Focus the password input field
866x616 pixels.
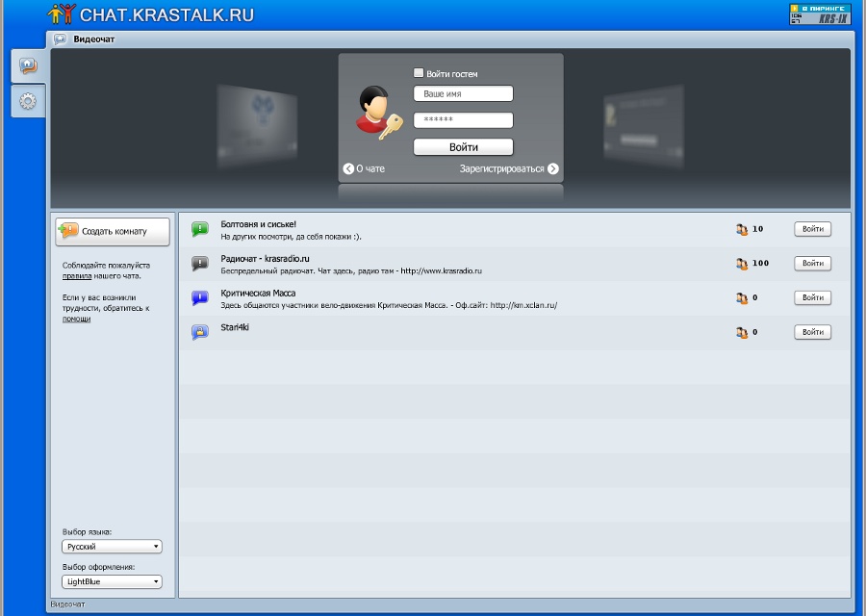coord(463,120)
